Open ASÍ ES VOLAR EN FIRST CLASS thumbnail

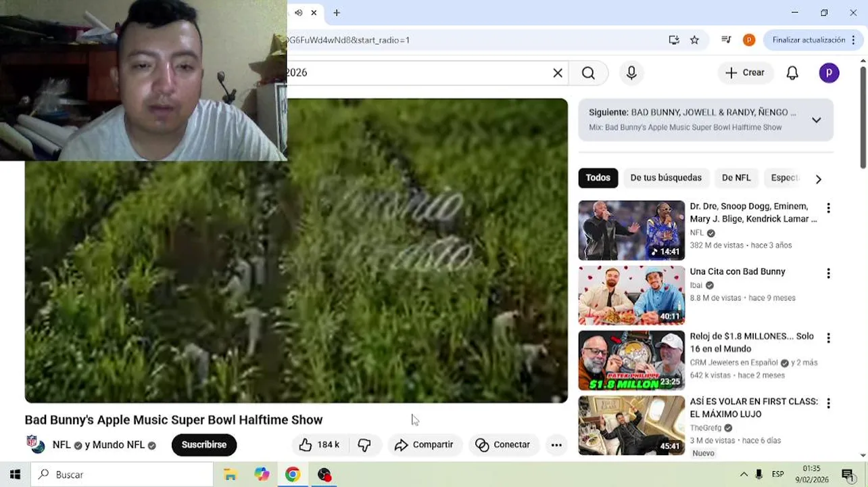coord(631,425)
